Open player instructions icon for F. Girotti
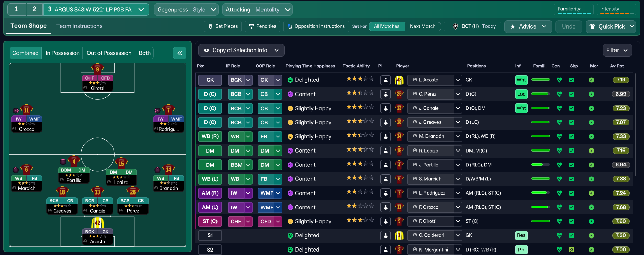The image size is (644, 255). point(386,221)
